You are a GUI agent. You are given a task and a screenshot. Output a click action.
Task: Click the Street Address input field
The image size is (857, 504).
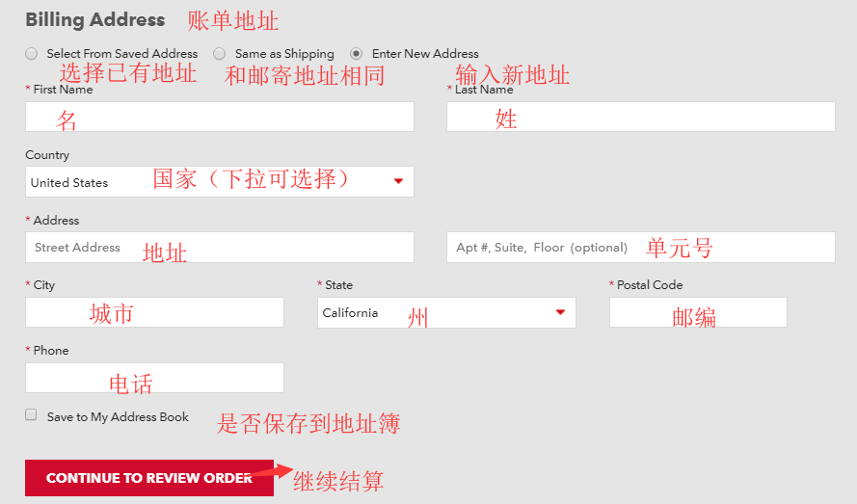pos(219,247)
